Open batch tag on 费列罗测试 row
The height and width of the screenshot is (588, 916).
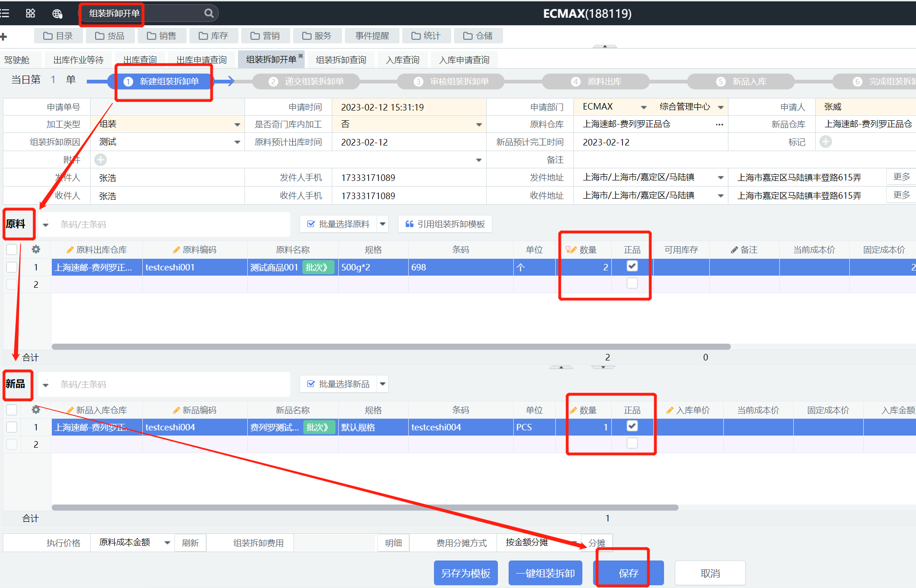click(319, 428)
